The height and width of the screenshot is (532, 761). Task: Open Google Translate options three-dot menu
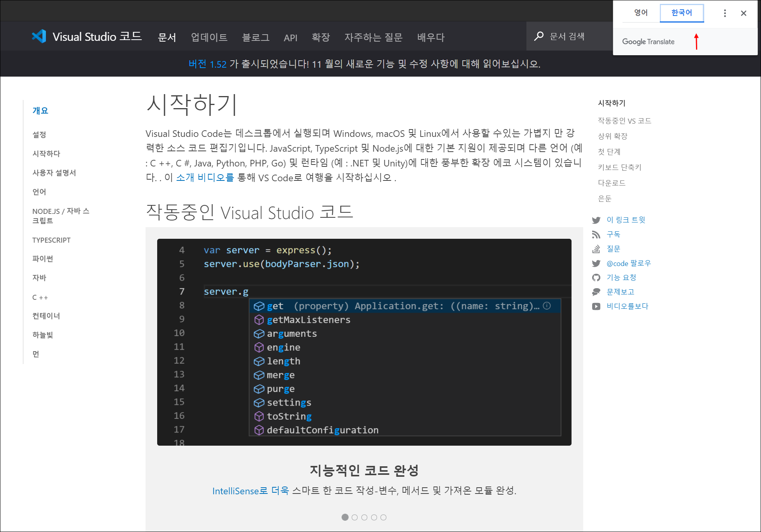point(724,13)
